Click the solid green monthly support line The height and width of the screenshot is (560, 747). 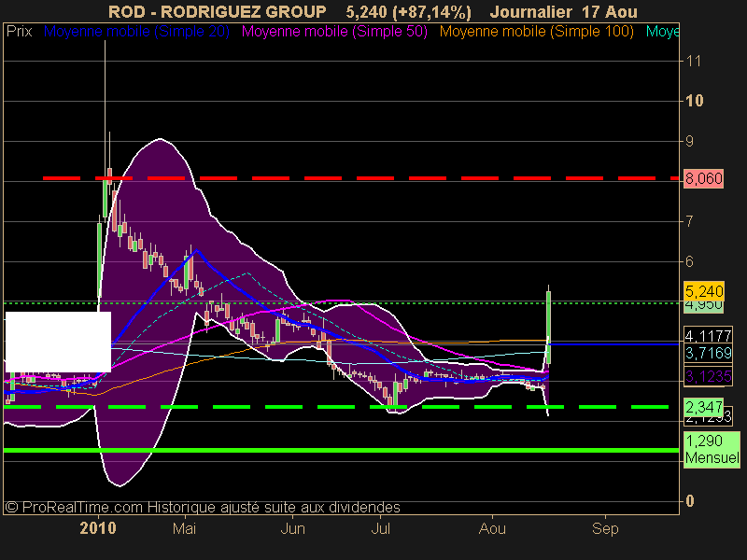click(x=341, y=450)
